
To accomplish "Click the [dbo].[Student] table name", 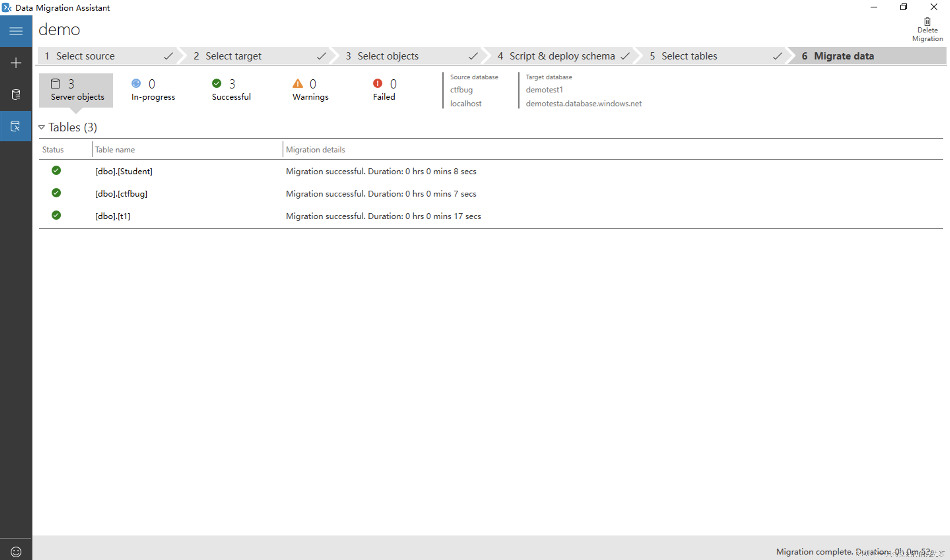I will coord(124,171).
